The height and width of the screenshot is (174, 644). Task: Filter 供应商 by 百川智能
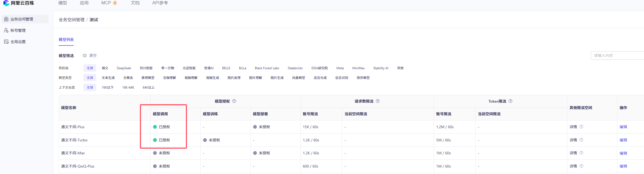146,68
